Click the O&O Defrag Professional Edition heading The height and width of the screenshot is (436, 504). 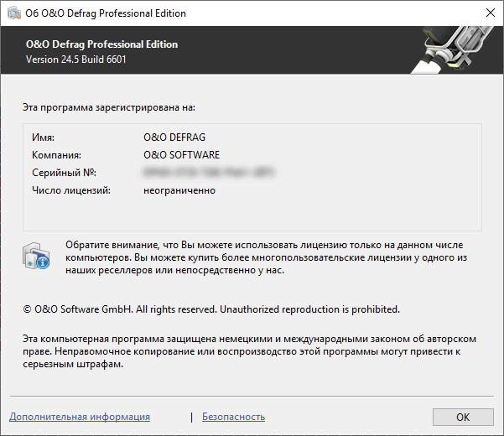101,44
